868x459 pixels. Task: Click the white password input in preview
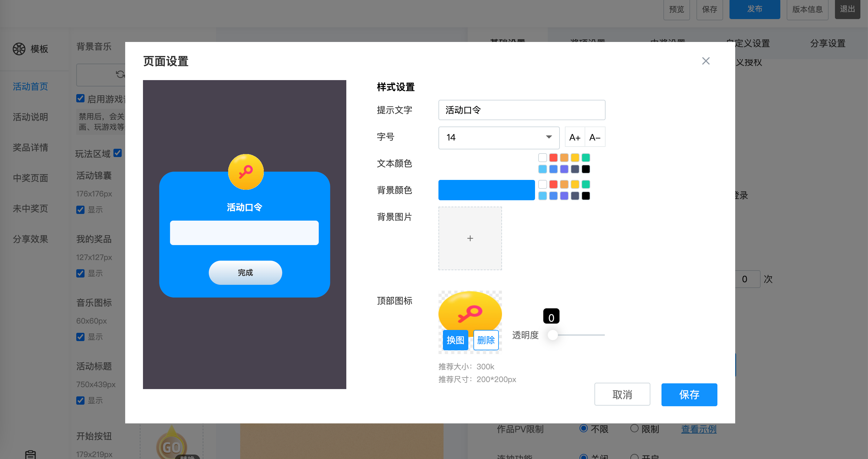click(244, 233)
